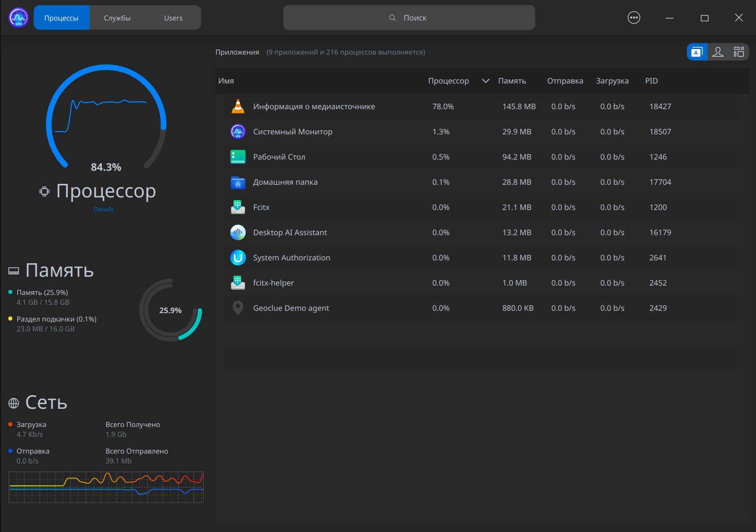756x532 pixels.
Task: Click the Домашняя папка folder icon
Action: pos(238,182)
